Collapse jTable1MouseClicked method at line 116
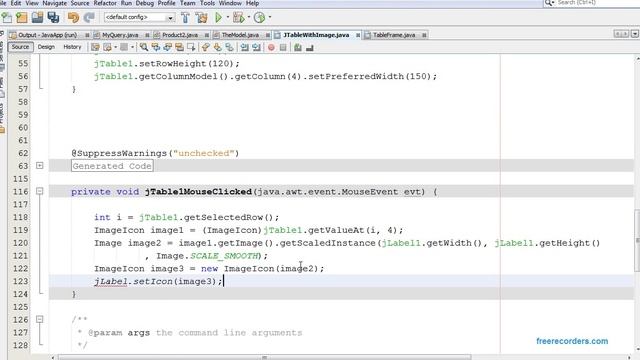Screen dimensions: 640x360 (40, 191)
